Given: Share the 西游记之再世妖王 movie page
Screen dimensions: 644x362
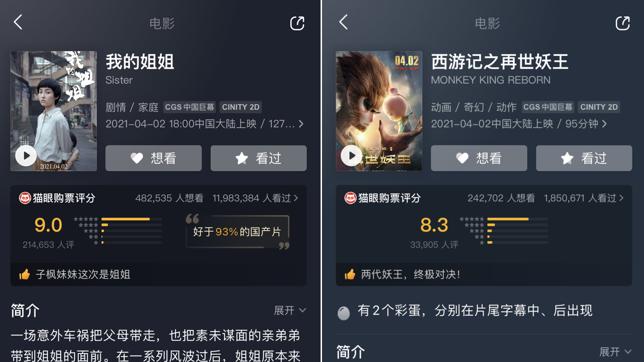Looking at the screenshot, I should tap(623, 23).
